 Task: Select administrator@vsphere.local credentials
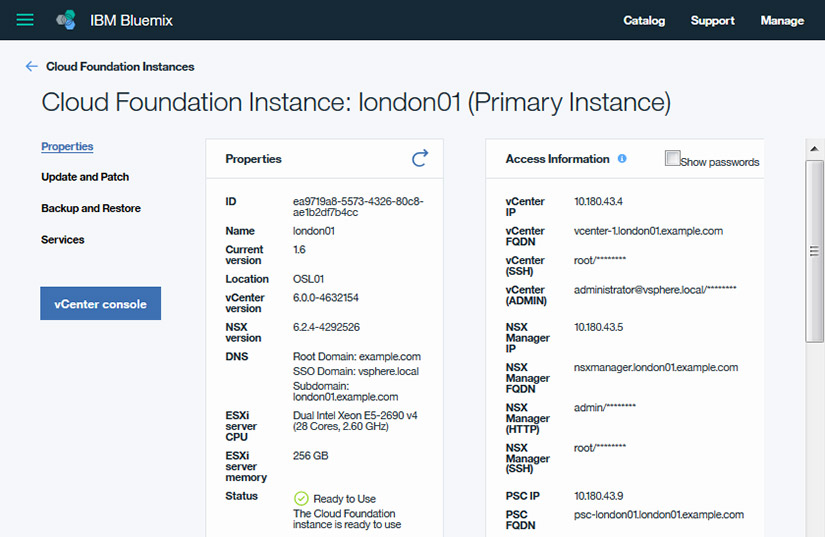[655, 289]
